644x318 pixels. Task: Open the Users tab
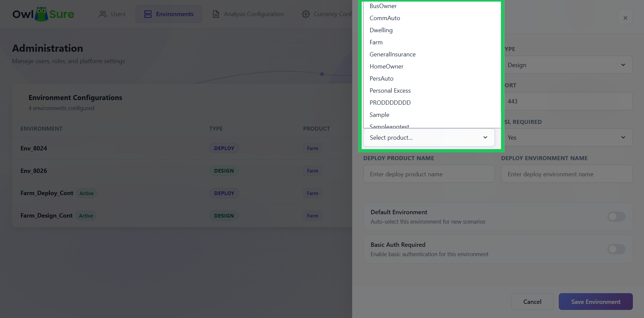click(112, 14)
